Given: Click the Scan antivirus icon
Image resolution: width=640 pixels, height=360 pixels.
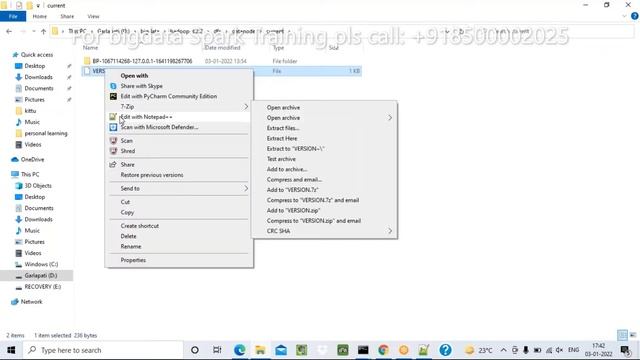Looking at the screenshot, I should [113, 140].
